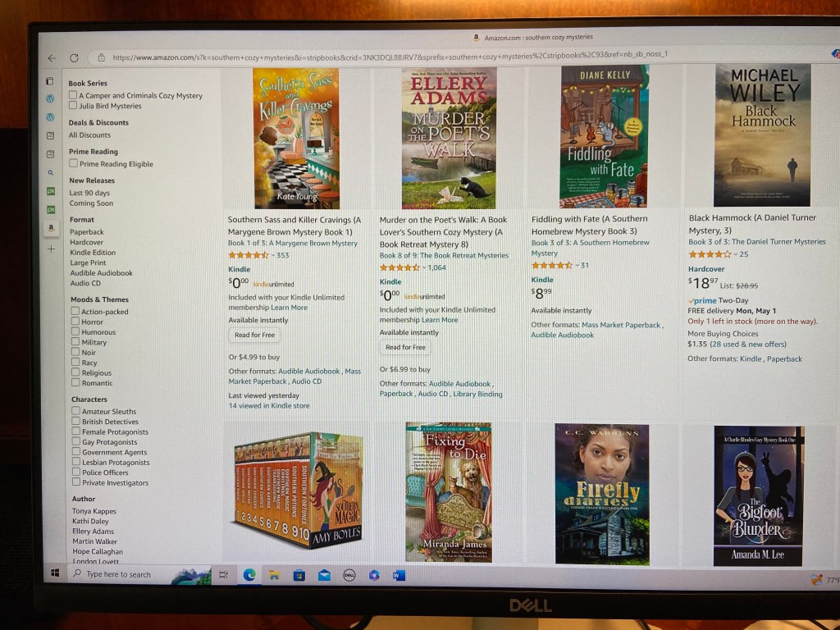This screenshot has width=840, height=630.
Task: View site information via the lock icon
Action: tap(101, 57)
